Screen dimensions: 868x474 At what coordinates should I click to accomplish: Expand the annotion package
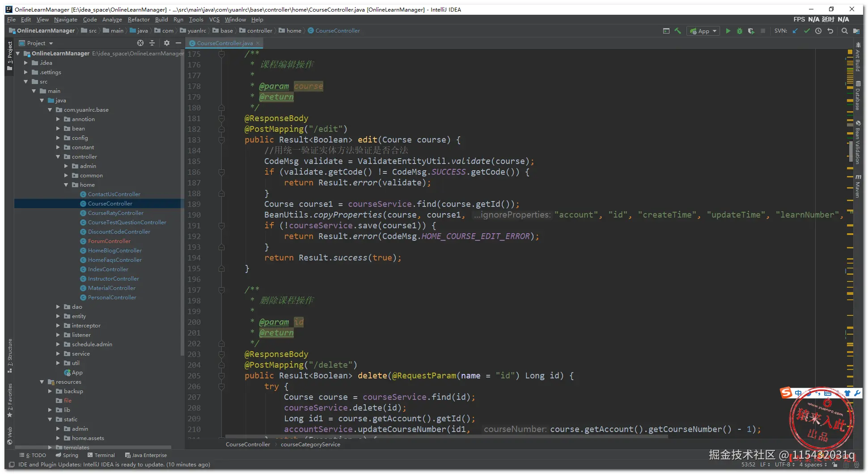(58, 119)
